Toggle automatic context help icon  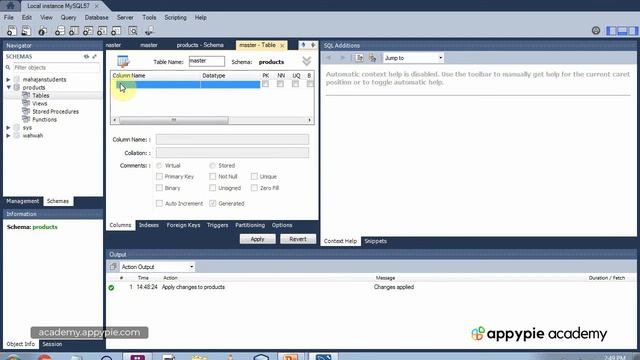(372, 58)
